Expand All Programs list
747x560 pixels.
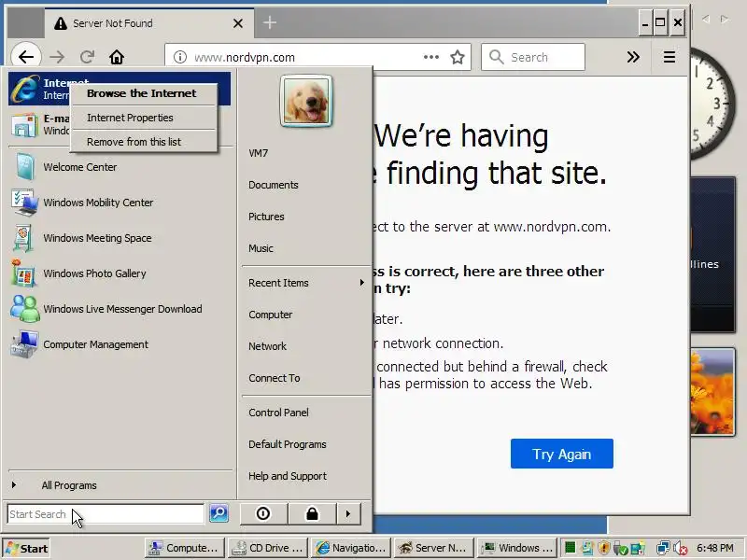69,485
